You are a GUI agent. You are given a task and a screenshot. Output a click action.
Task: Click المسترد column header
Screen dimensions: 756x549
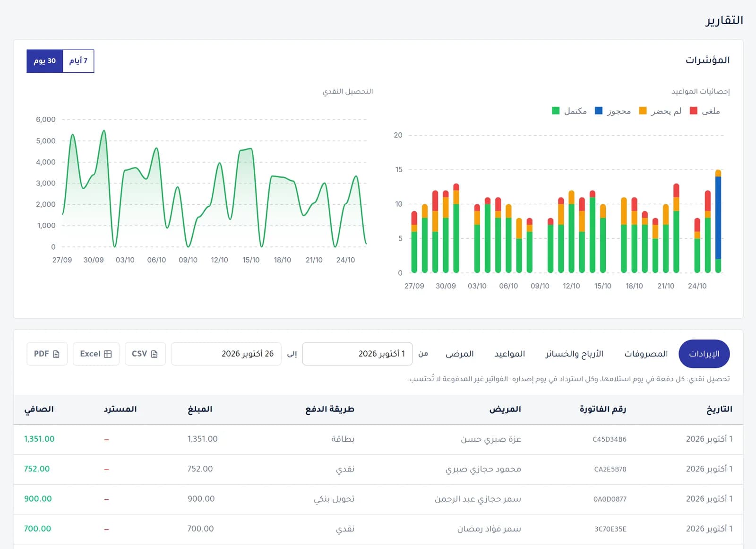coord(120,409)
